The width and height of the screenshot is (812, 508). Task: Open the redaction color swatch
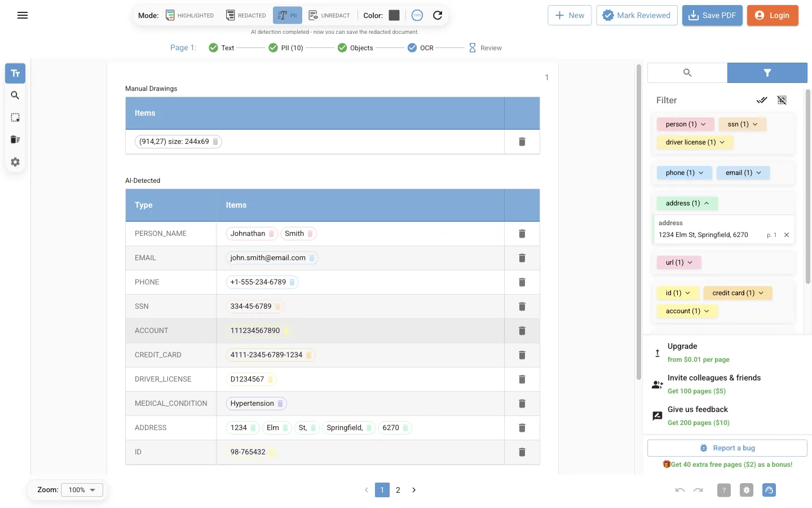click(x=394, y=15)
